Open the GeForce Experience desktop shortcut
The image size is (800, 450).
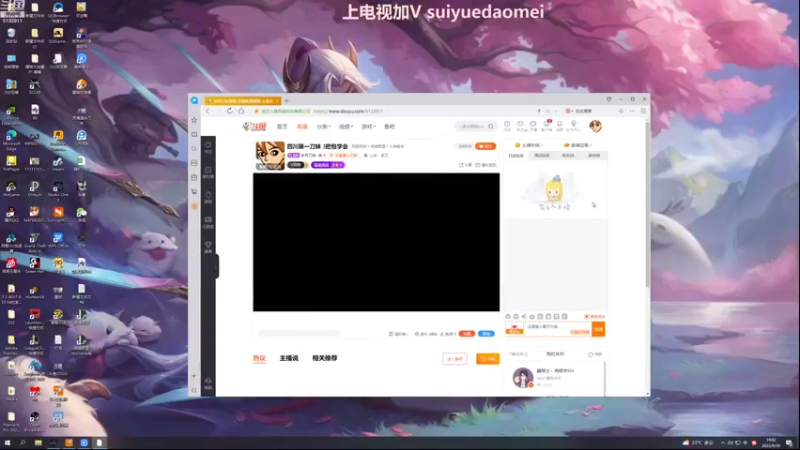click(x=11, y=115)
